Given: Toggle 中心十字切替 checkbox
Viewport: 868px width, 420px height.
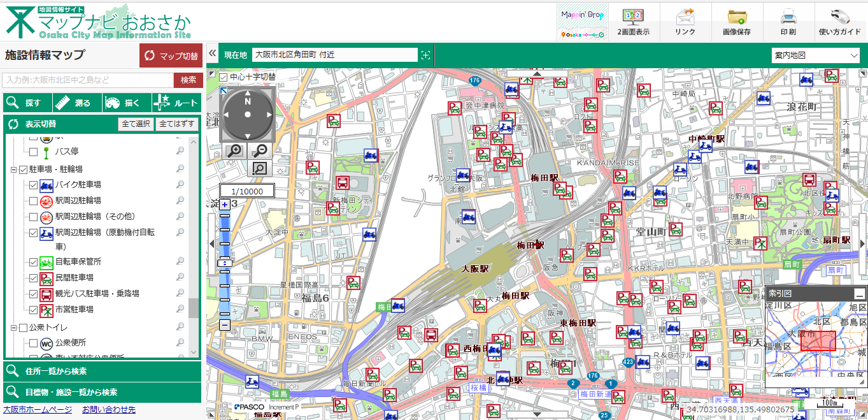Looking at the screenshot, I should tap(224, 77).
